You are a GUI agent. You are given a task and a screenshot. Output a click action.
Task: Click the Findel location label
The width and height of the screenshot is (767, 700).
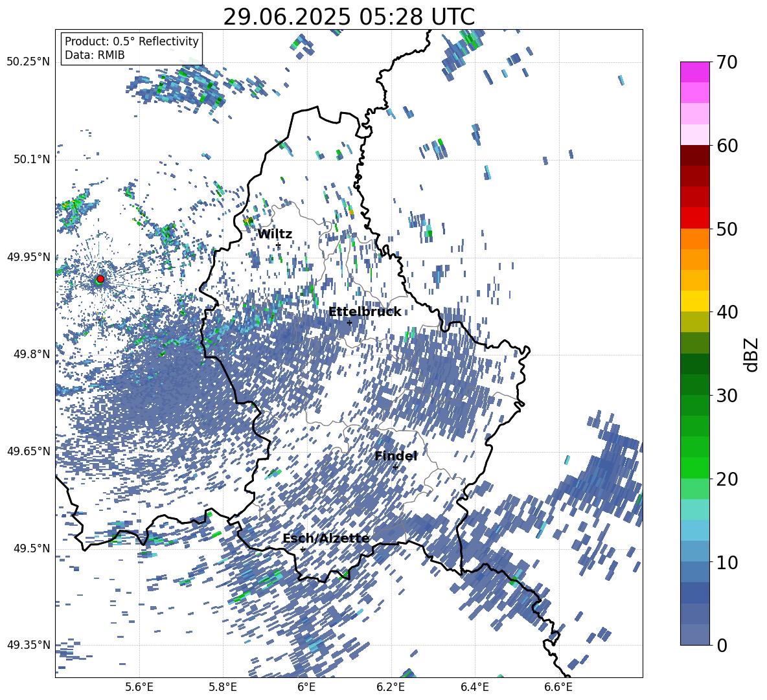click(x=396, y=456)
